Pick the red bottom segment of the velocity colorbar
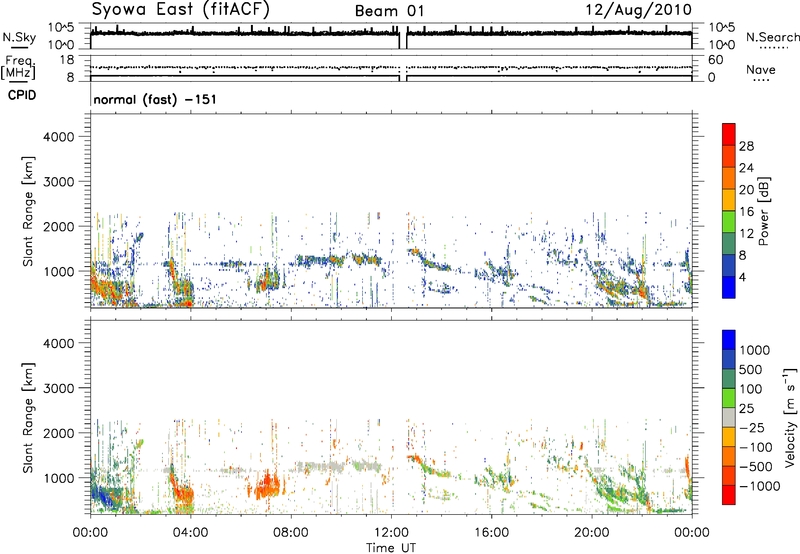Image resolution: width=800 pixels, height=554 pixels. click(x=729, y=495)
